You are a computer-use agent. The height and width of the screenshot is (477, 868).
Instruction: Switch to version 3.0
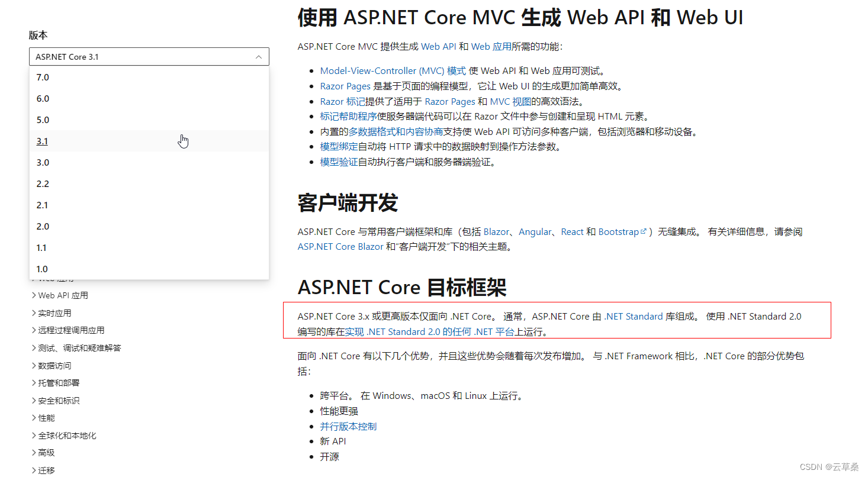coord(149,162)
